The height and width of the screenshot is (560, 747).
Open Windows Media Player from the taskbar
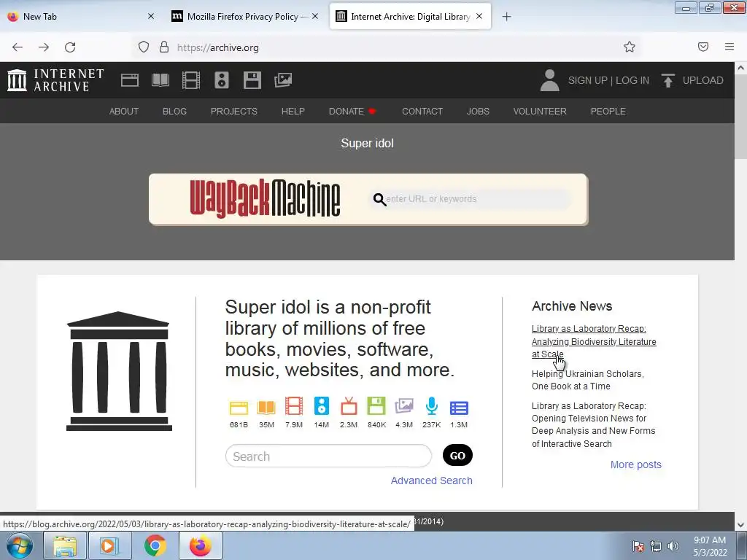[x=109, y=545]
